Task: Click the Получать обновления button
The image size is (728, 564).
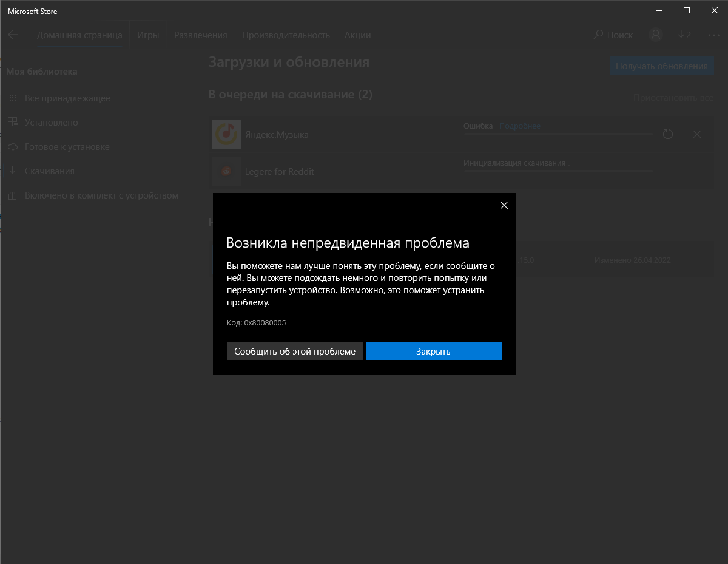Action: click(662, 66)
